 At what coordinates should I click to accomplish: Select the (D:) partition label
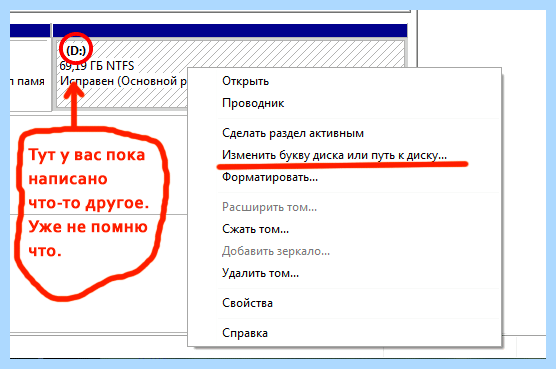coord(76,51)
